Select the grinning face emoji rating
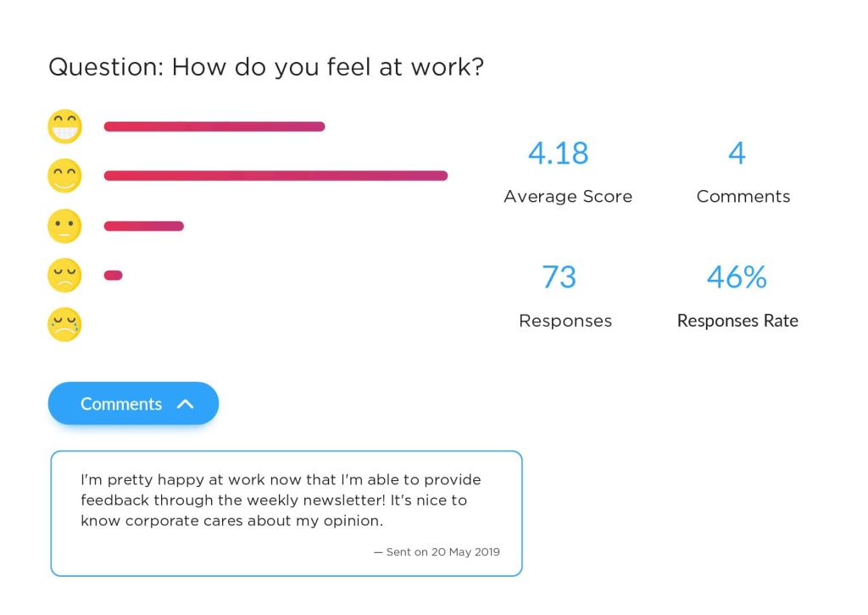Image resolution: width=868 pixels, height=615 pixels. (64, 126)
